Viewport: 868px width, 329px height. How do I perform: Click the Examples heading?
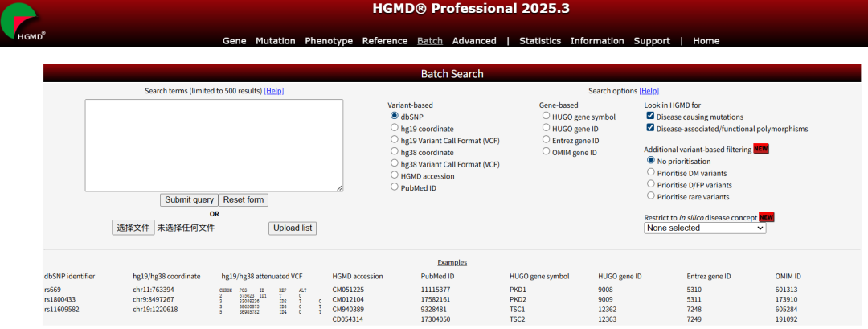452,262
